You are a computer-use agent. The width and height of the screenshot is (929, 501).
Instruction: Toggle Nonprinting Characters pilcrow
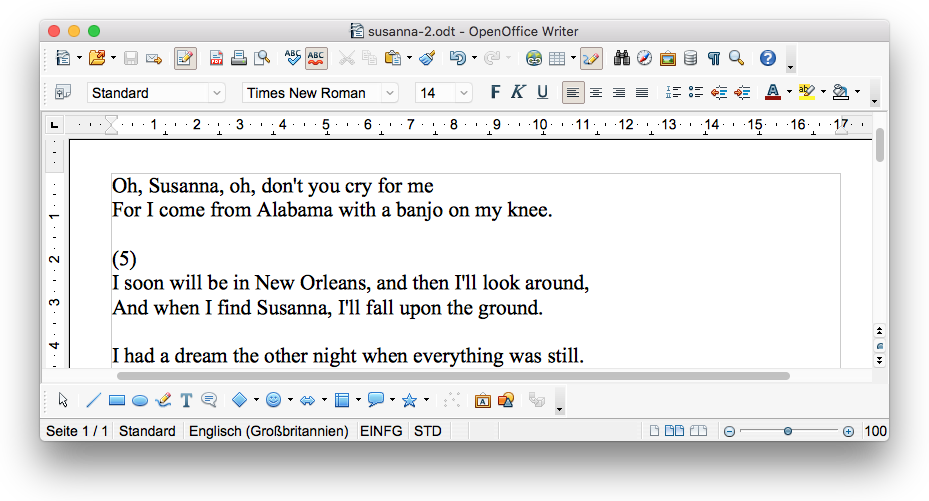click(714, 58)
